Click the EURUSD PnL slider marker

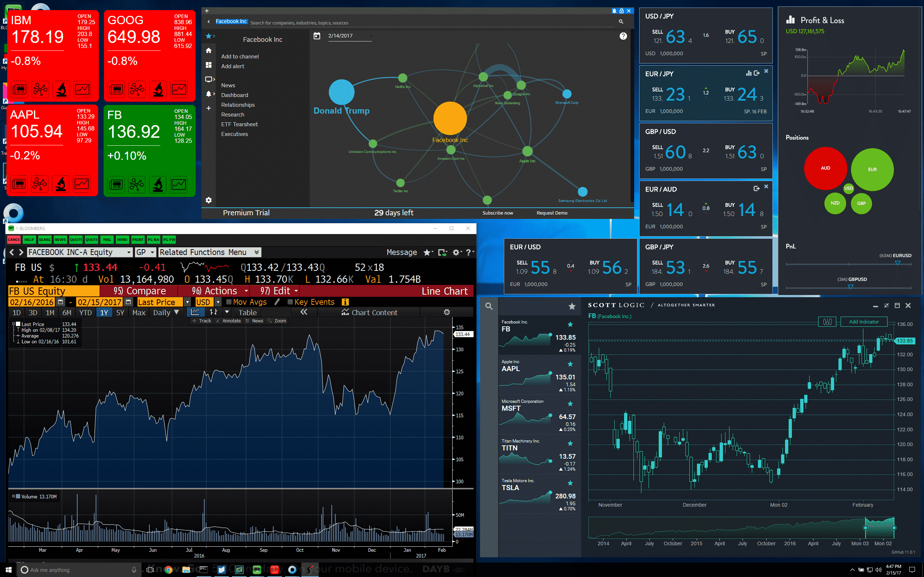[897, 263]
